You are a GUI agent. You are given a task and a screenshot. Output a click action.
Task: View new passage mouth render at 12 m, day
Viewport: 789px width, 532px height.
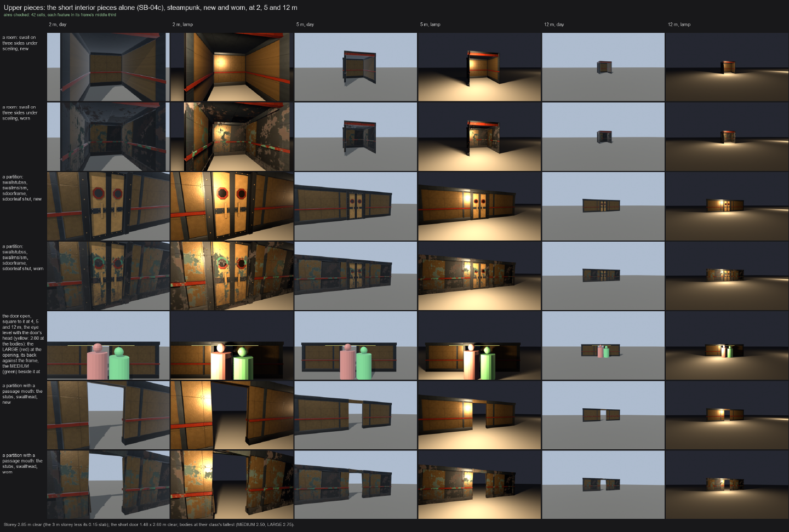pyautogui.click(x=603, y=415)
